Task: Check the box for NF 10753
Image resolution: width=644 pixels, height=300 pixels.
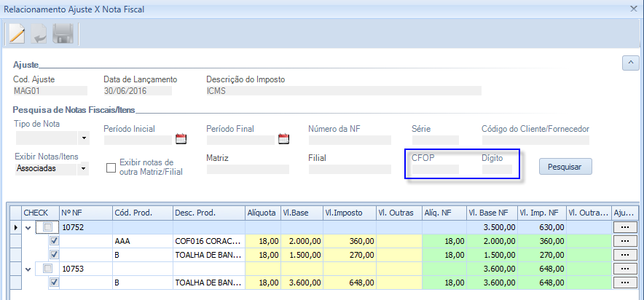Action: pos(48,269)
